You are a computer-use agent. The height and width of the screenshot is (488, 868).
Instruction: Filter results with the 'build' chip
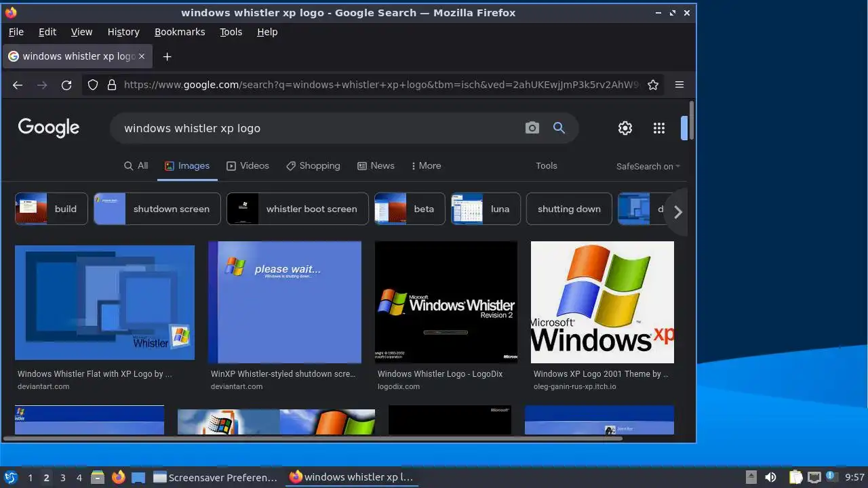(x=52, y=209)
